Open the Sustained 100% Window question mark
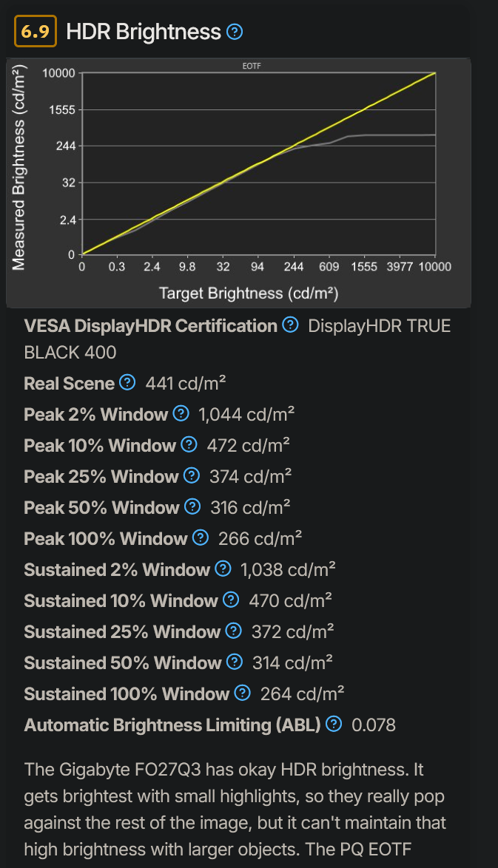498x868 pixels. click(x=242, y=694)
